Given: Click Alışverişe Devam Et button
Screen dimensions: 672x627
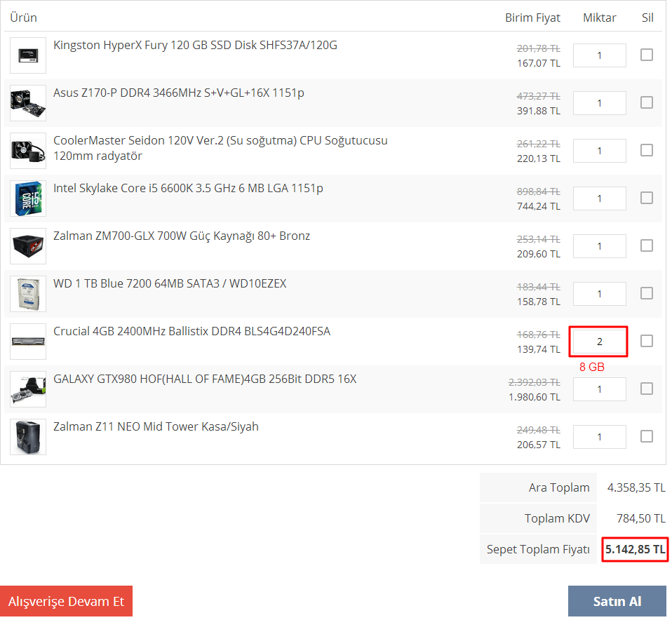Looking at the screenshot, I should [67, 601].
